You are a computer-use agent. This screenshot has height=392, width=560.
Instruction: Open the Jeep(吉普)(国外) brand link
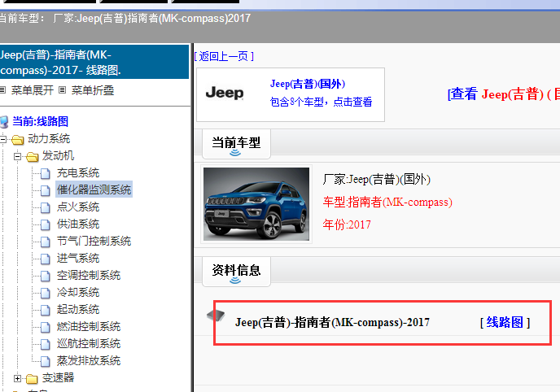point(308,84)
